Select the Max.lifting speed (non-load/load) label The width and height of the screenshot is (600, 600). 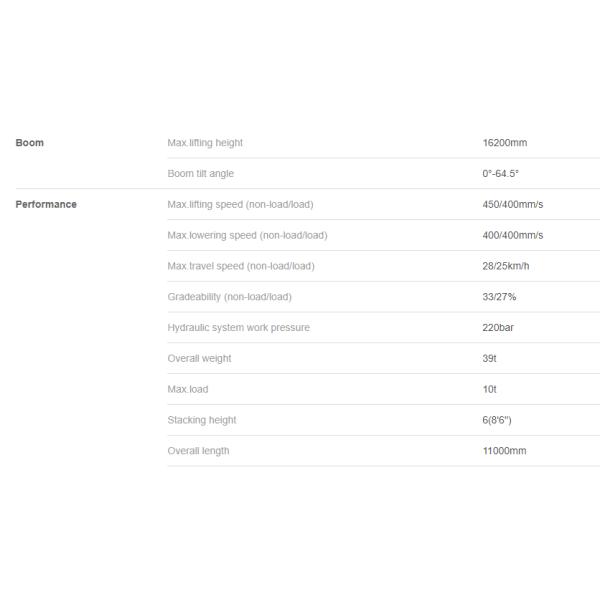pyautogui.click(x=241, y=205)
